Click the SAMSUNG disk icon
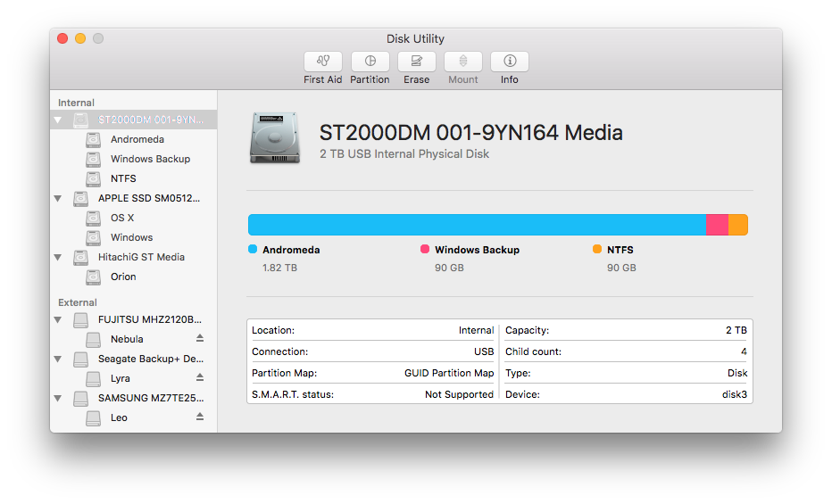Screen dimensions: 832x504 point(80,398)
